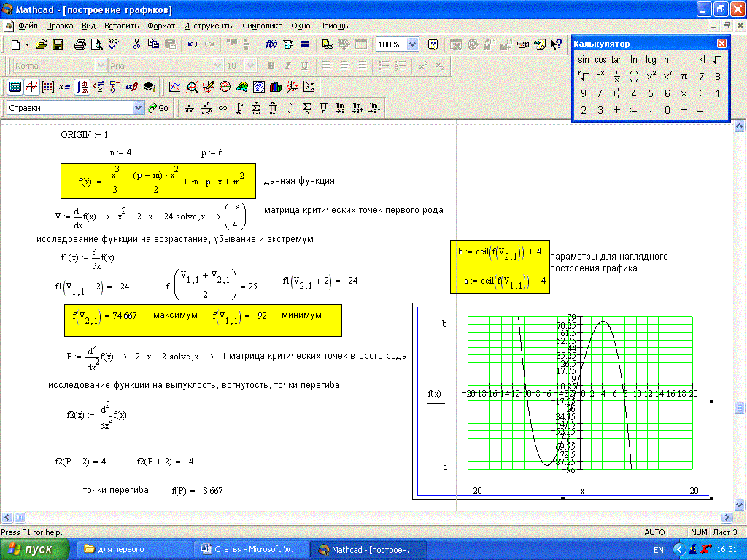The width and height of the screenshot is (747, 560).
Task: Click the π button in the calculator palette
Action: 684,76
